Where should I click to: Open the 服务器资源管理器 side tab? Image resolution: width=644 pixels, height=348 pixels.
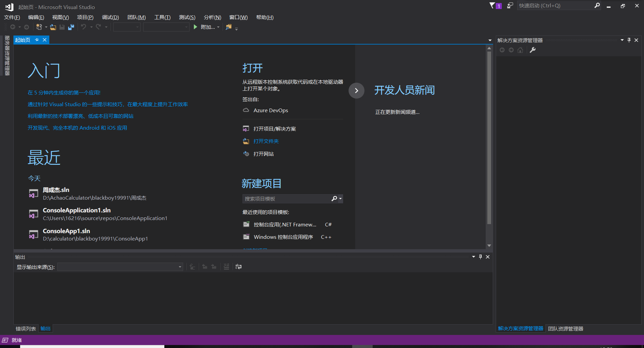(x=7, y=56)
